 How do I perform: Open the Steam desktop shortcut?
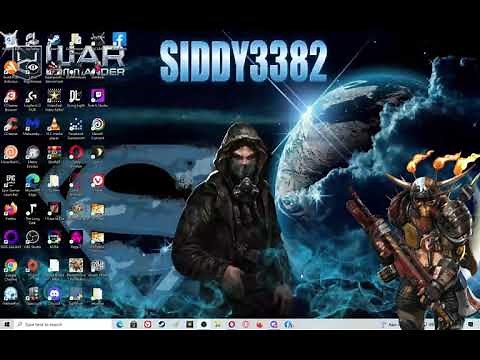tap(54, 40)
